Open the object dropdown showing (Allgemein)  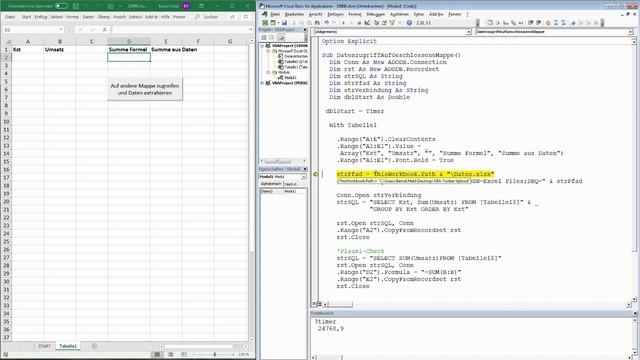coord(468,31)
